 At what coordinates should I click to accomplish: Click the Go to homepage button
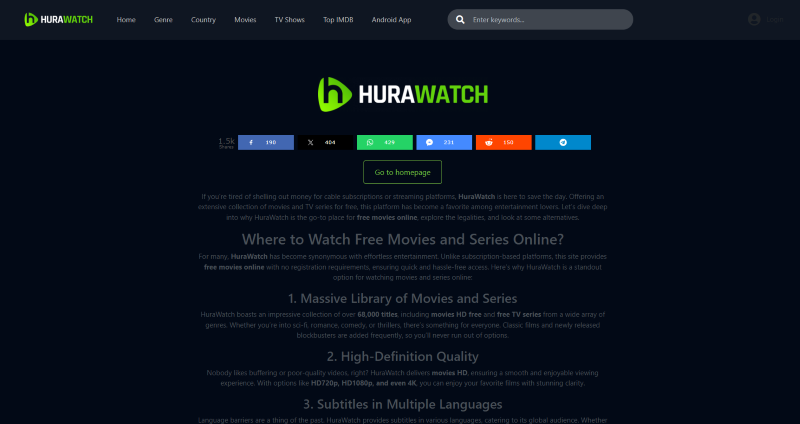403,172
